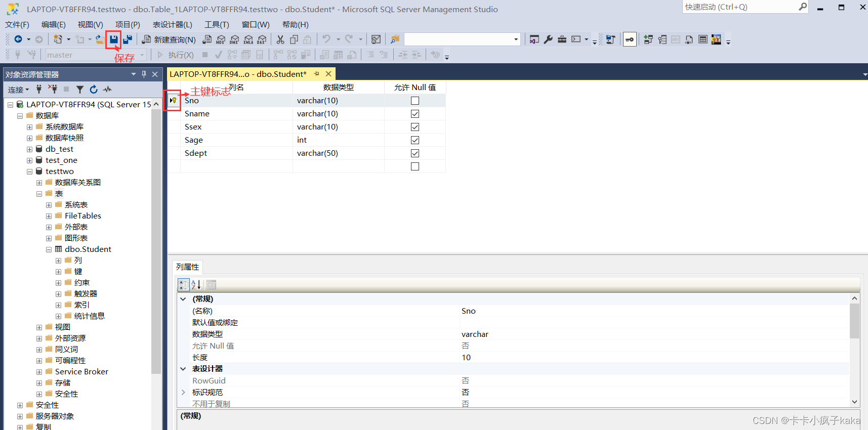Viewport: 868px width, 430px height.
Task: Click the Database Engine Query icon
Action: click(207, 39)
